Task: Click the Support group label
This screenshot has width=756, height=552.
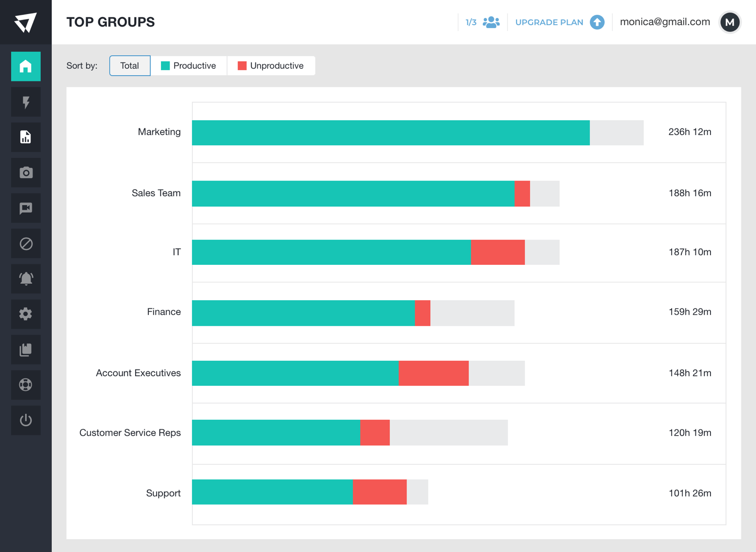Action: 163,493
